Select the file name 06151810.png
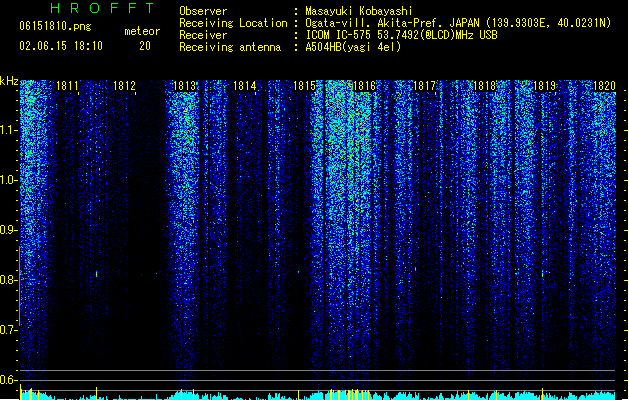 pos(55,26)
